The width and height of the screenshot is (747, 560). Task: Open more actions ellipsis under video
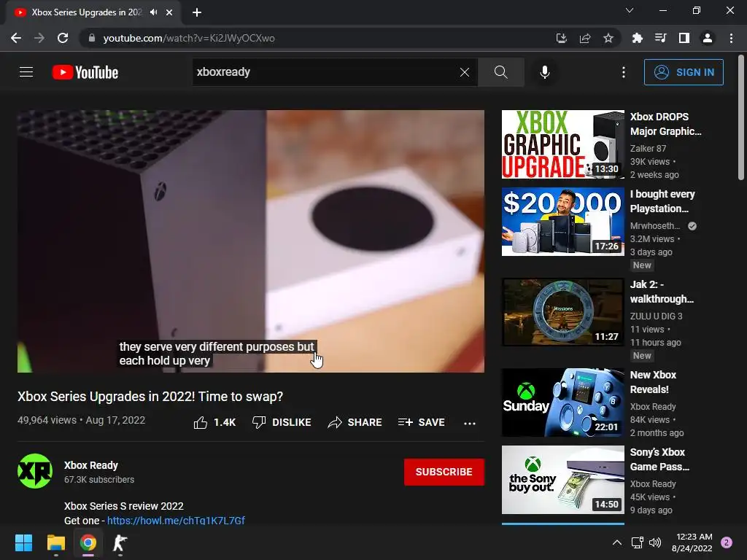tap(470, 423)
